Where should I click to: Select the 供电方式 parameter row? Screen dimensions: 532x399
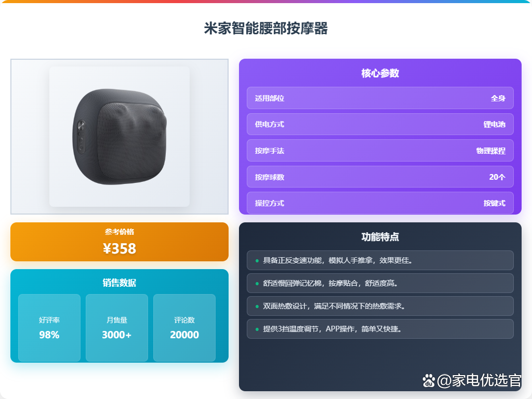380,124
